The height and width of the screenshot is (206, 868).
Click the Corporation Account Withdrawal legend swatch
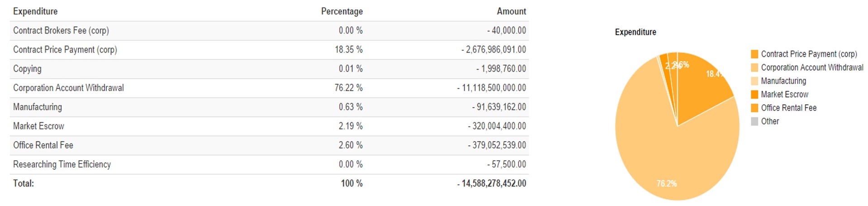[x=754, y=68]
